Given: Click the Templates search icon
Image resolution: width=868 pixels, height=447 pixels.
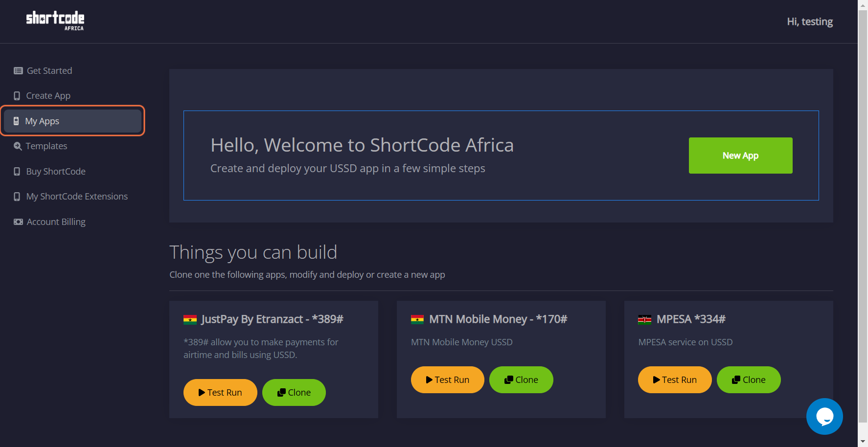Looking at the screenshot, I should (x=18, y=146).
